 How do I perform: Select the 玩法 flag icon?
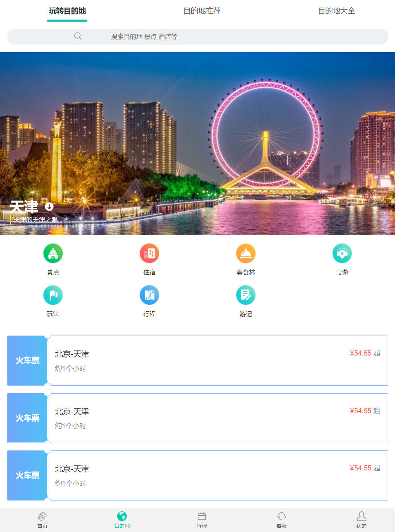53,295
